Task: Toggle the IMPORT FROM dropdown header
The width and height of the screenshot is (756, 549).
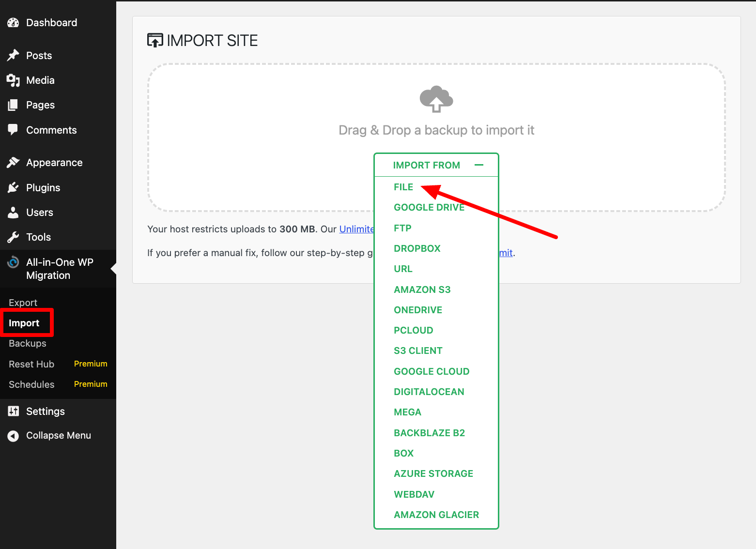Action: [x=436, y=165]
